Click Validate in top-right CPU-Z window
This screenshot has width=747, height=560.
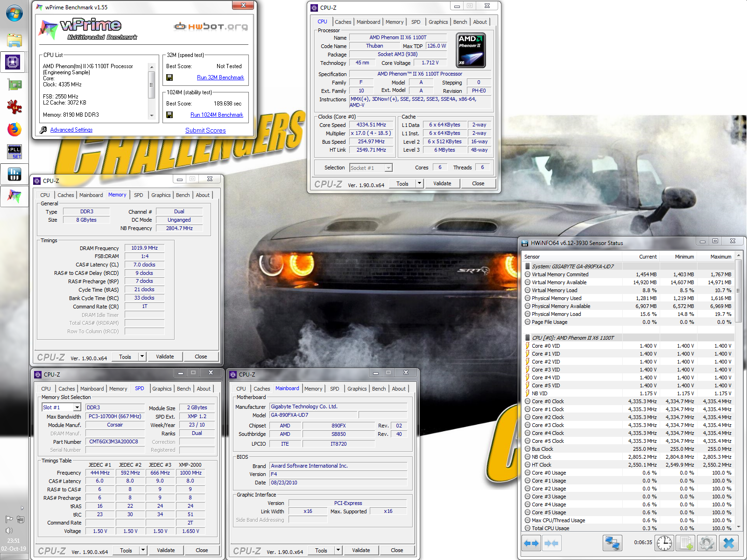click(442, 183)
